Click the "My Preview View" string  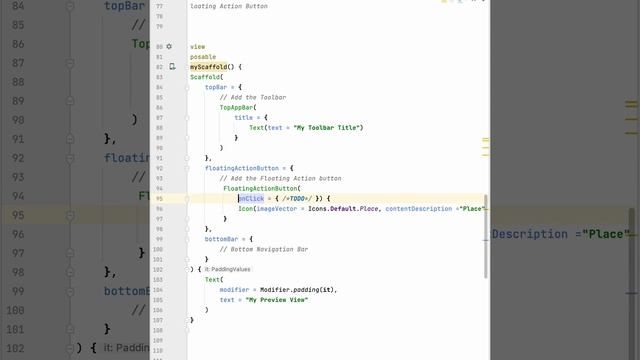[277, 300]
